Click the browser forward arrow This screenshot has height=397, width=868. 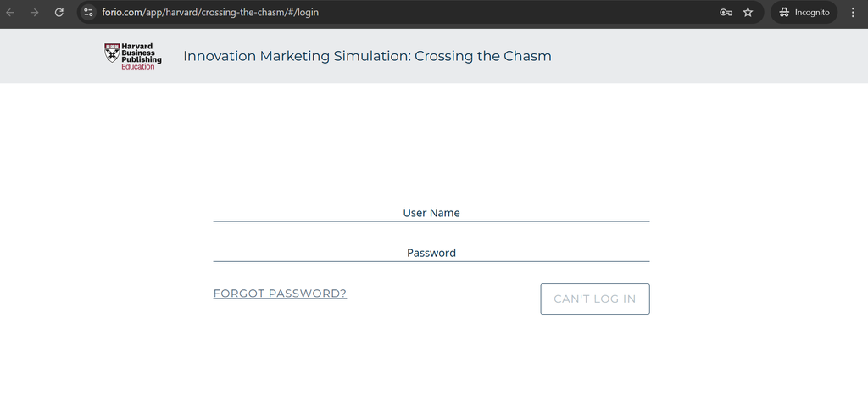click(x=35, y=13)
